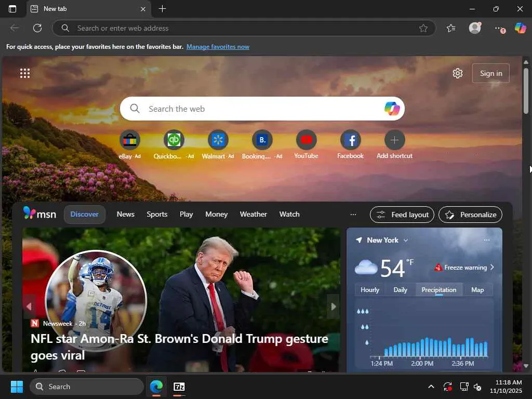
Task: Click the Sign in button
Action: 490,73
